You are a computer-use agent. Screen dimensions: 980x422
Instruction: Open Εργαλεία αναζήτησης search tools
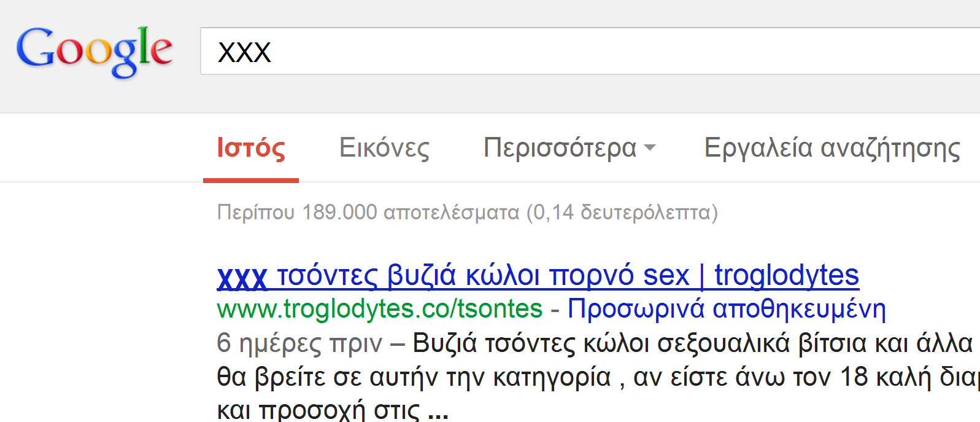(832, 148)
